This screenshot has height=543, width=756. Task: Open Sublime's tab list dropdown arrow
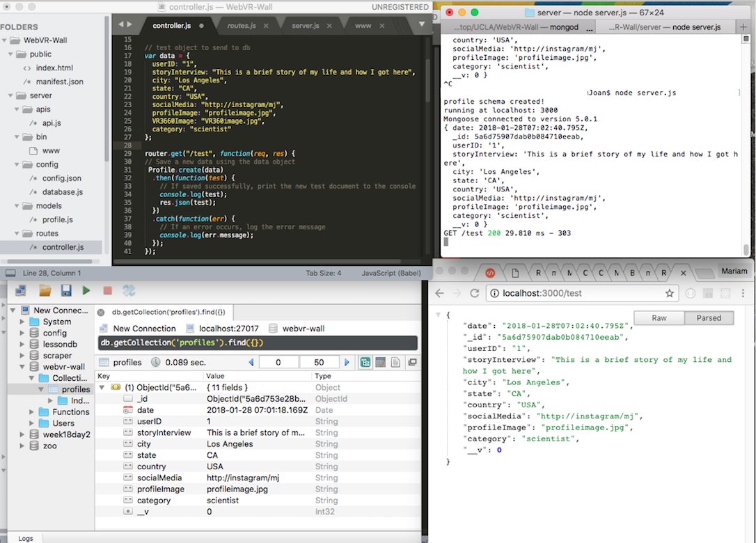(422, 24)
